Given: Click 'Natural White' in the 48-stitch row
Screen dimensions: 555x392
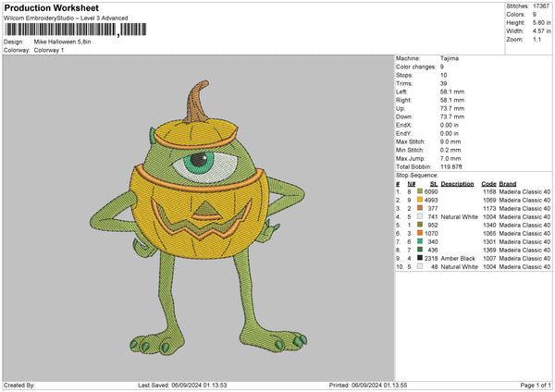Looking at the screenshot, I should 459,267.
